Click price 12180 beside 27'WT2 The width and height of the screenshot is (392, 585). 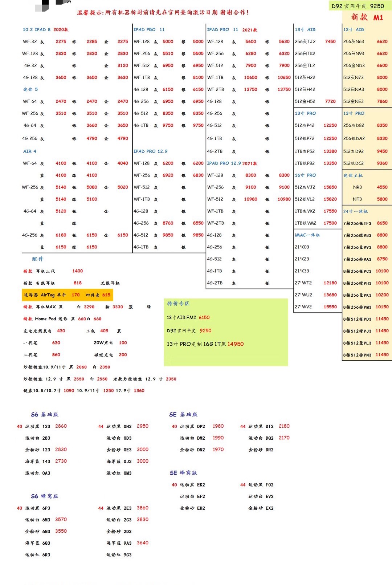click(330, 283)
